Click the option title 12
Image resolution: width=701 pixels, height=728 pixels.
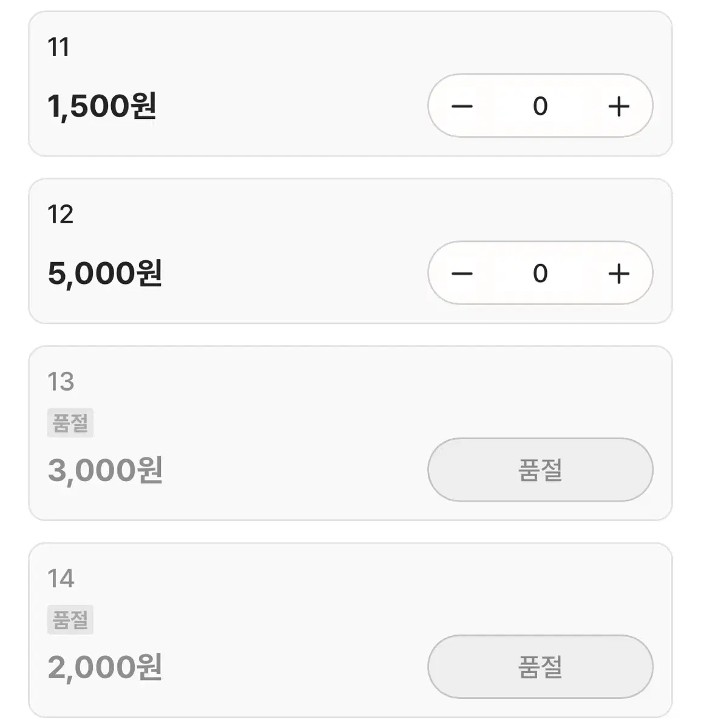(60, 215)
